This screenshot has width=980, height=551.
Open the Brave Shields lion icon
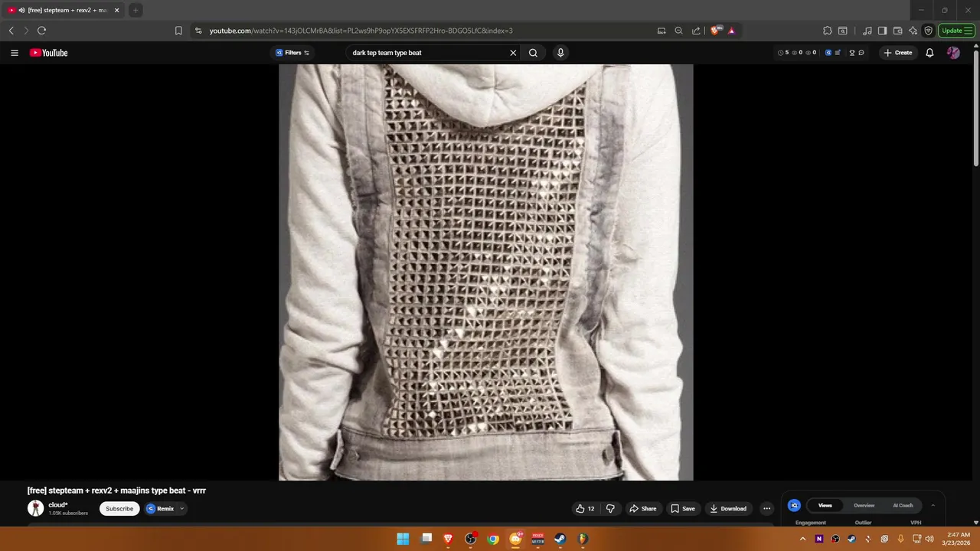[x=716, y=31]
